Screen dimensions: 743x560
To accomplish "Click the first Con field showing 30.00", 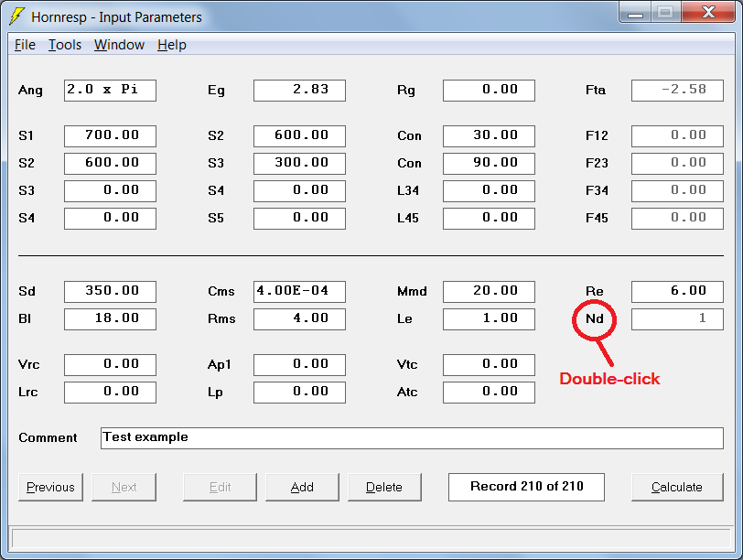I will [489, 136].
